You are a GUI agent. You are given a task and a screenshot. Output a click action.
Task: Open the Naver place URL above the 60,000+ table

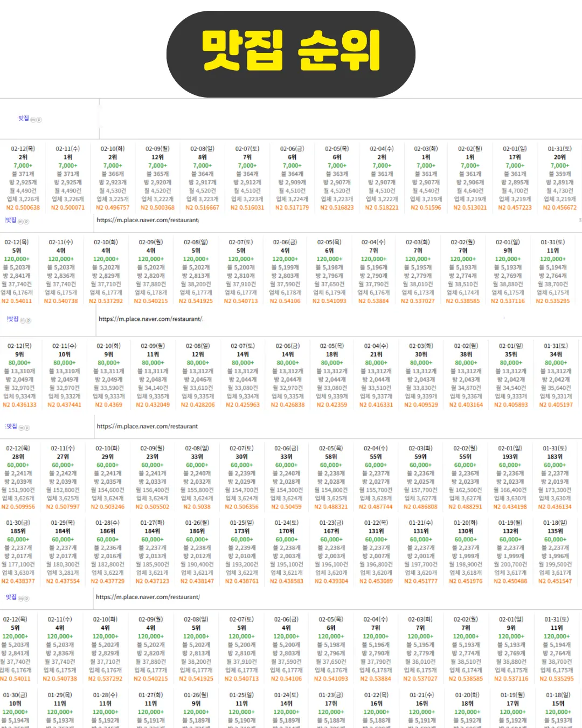click(x=147, y=426)
